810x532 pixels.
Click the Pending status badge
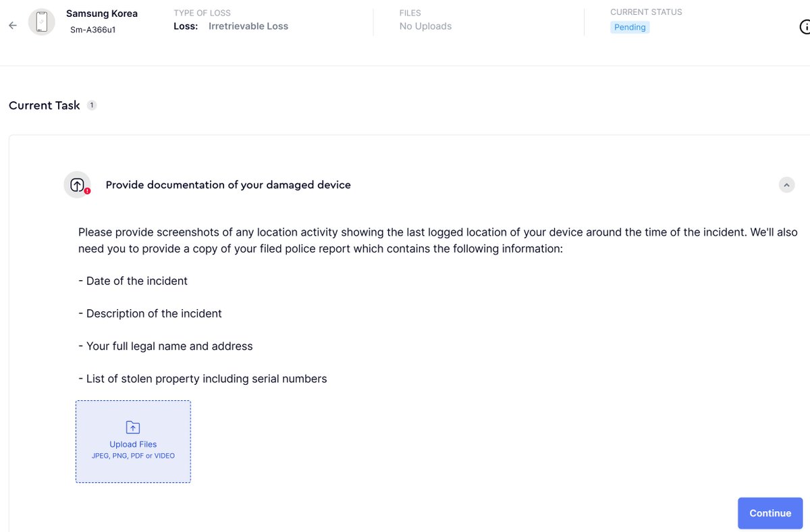point(630,28)
